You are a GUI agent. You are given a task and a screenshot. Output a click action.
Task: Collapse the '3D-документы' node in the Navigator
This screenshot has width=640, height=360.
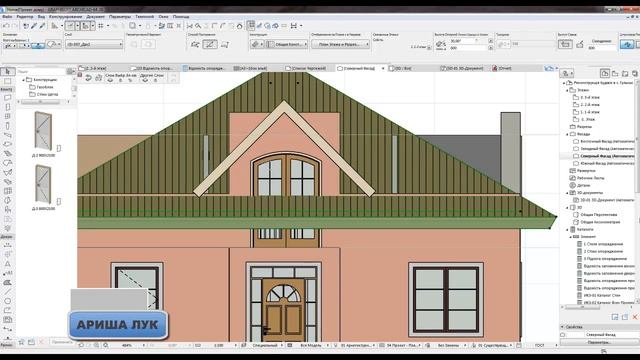567,193
